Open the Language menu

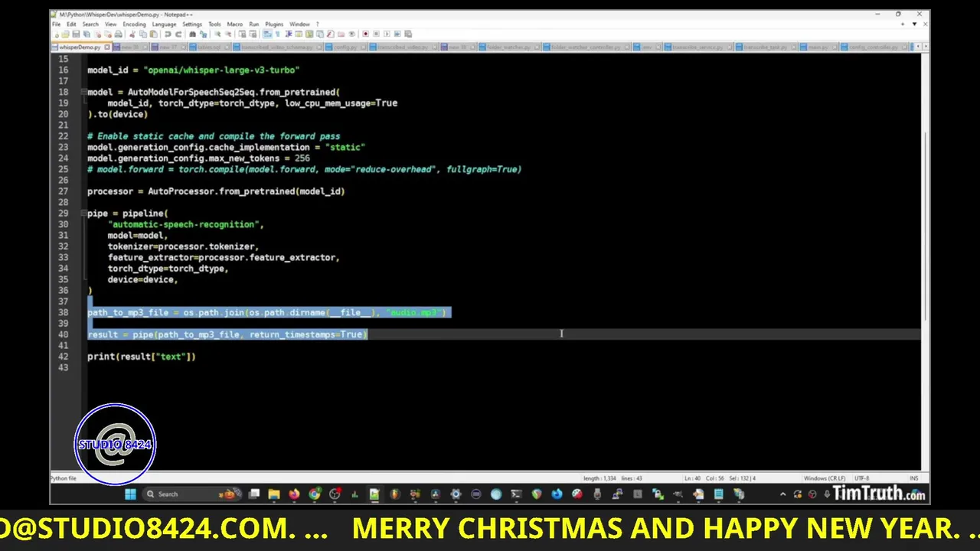click(164, 24)
